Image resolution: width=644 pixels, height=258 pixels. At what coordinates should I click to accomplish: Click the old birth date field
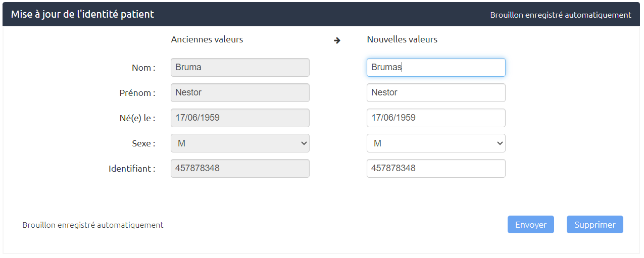[x=240, y=118]
